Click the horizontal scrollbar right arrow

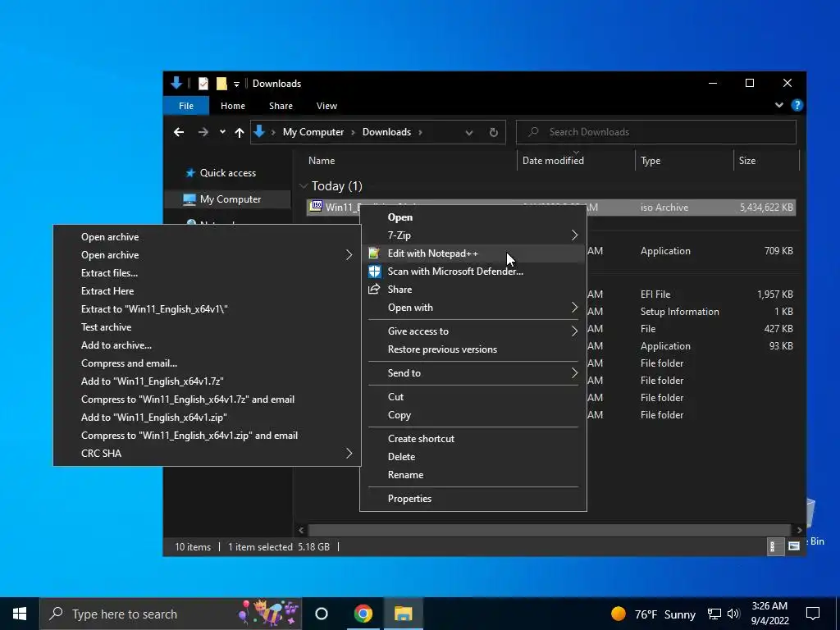pyautogui.click(x=799, y=531)
